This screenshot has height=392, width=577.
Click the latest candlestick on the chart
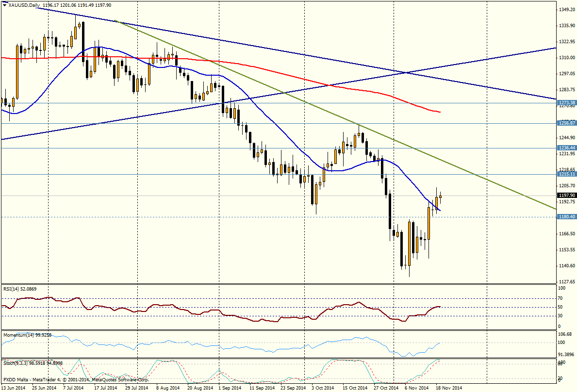[x=441, y=196]
